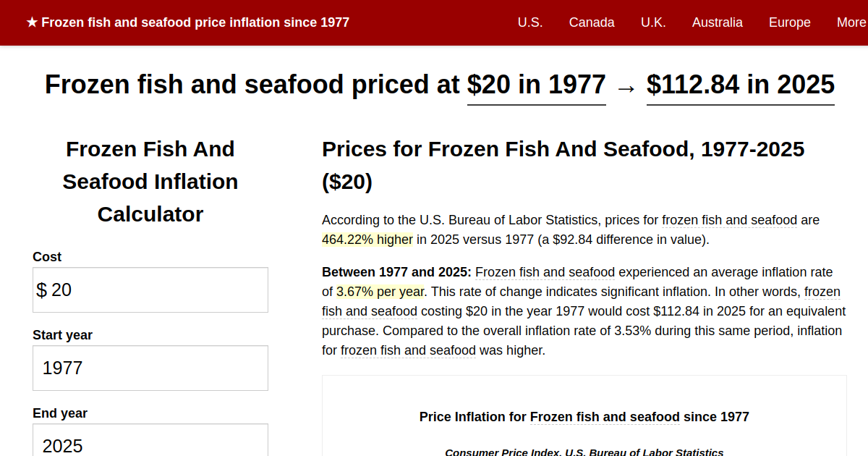Select the U.S. navigation item
The height and width of the screenshot is (456, 868).
pyautogui.click(x=530, y=22)
